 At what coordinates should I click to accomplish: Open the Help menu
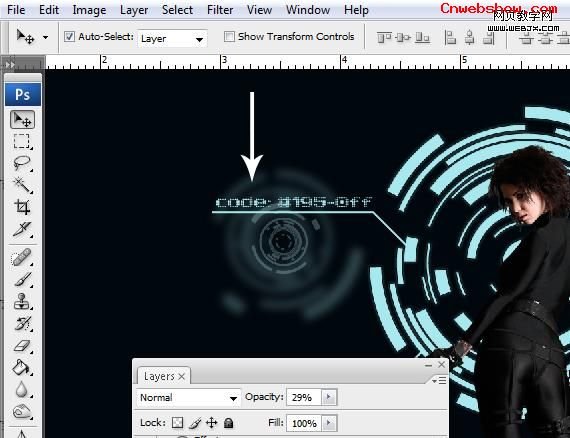pyautogui.click(x=356, y=10)
